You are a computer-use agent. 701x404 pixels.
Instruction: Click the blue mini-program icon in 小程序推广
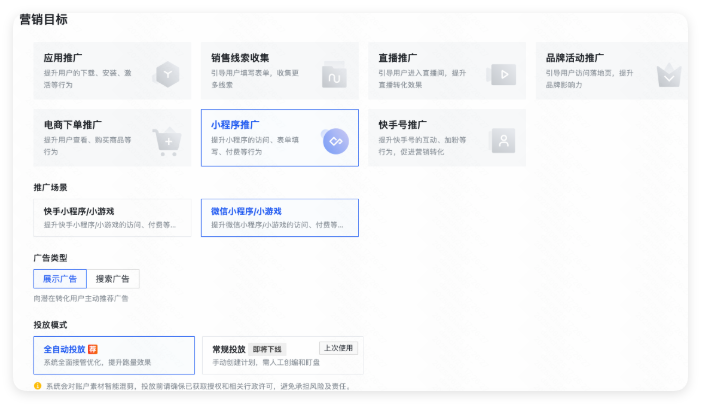pos(336,141)
